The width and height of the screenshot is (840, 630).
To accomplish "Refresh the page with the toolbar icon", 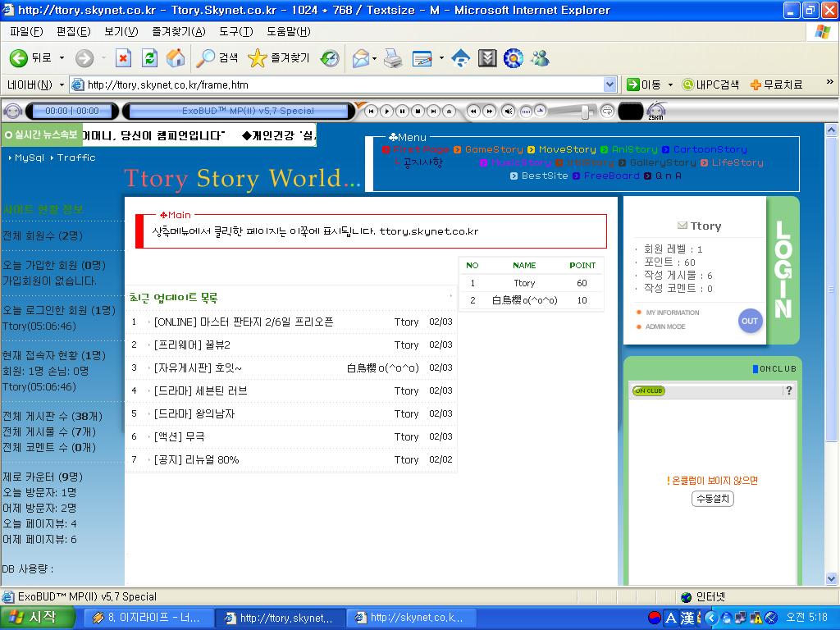I will 149,58.
